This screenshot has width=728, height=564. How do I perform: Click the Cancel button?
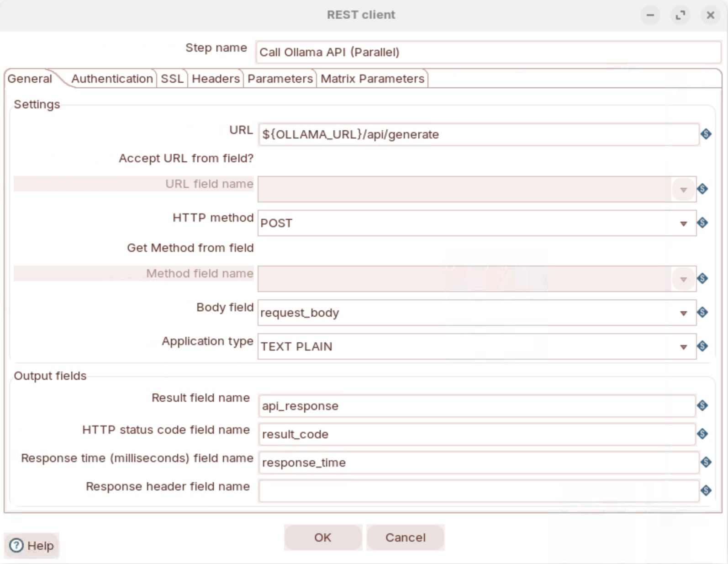pyautogui.click(x=405, y=537)
